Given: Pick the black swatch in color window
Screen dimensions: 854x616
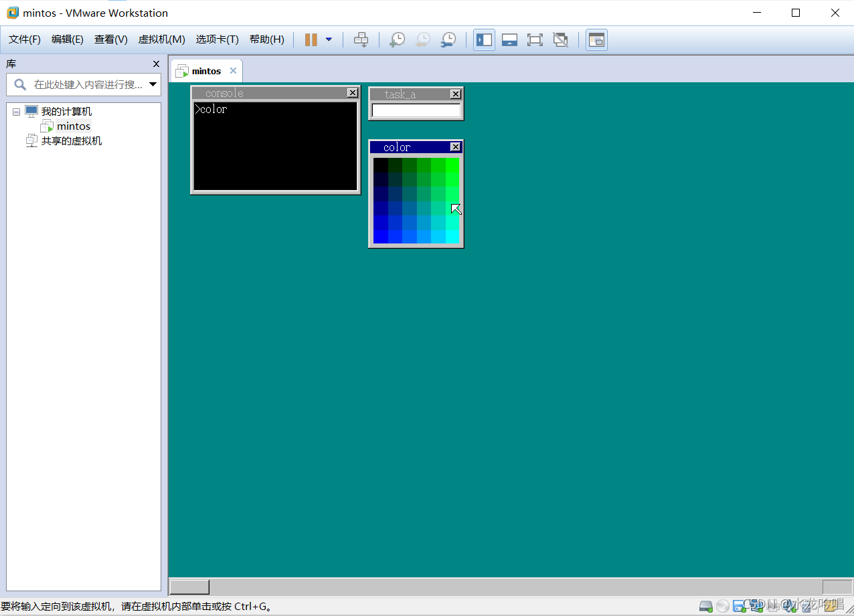Looking at the screenshot, I should coord(380,165).
